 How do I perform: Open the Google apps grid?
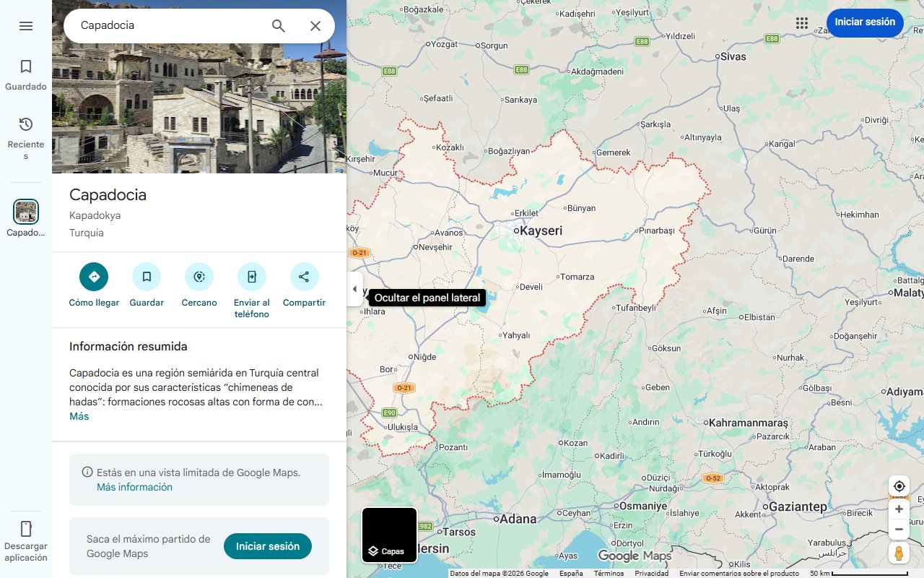[802, 22]
